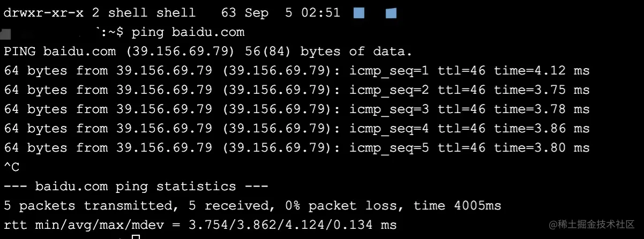Click the icmp_seq=5 reply line
The width and height of the screenshot is (644, 239).
click(296, 148)
